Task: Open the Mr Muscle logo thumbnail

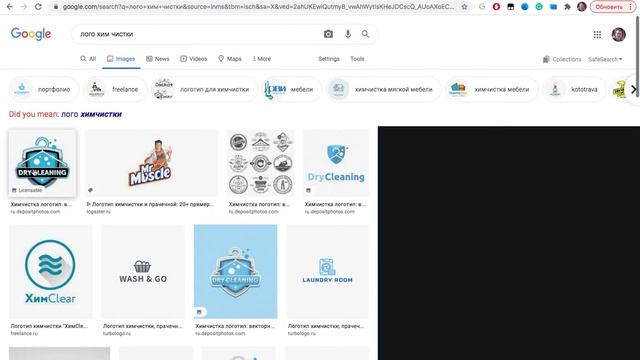Action: point(151,163)
